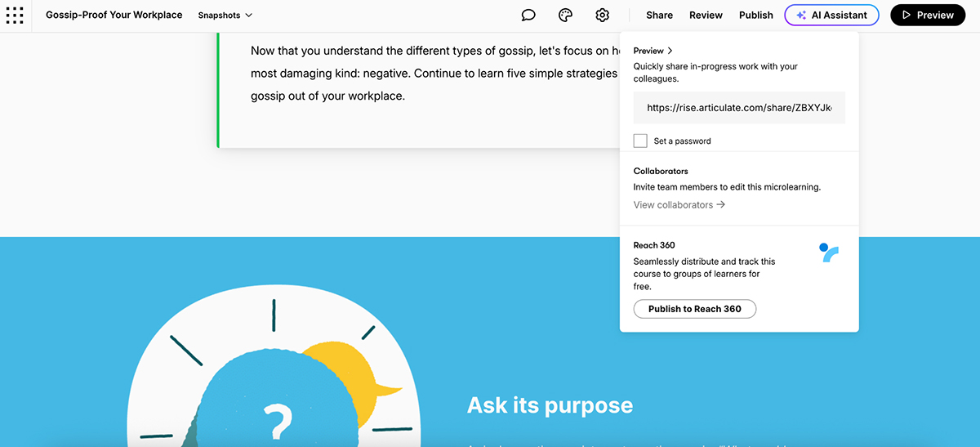Viewport: 980px width, 447px height.
Task: Expand the Snapshots dropdown
Action: coord(225,15)
